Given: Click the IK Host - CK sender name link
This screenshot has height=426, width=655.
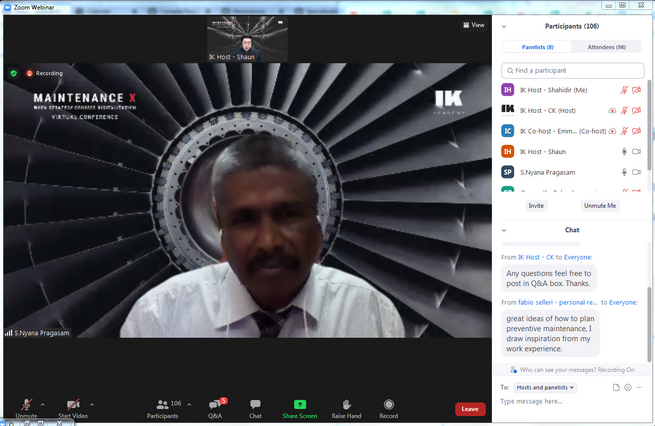Looking at the screenshot, I should point(536,257).
